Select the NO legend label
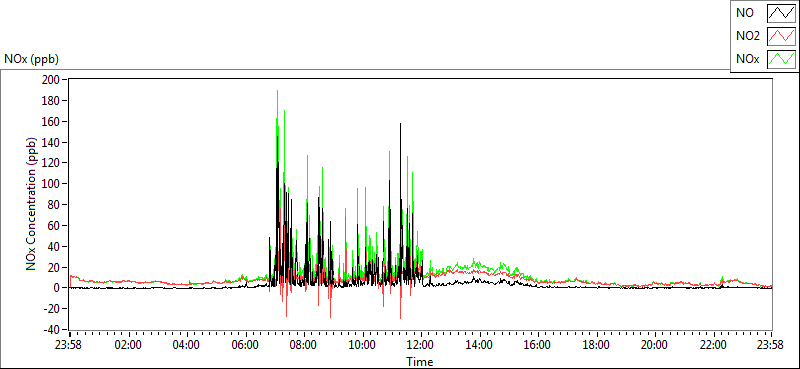This screenshot has height=369, width=800. 745,14
